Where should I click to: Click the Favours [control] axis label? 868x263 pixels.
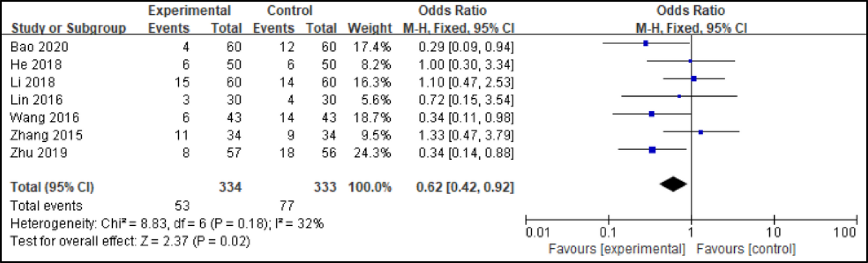click(x=746, y=249)
